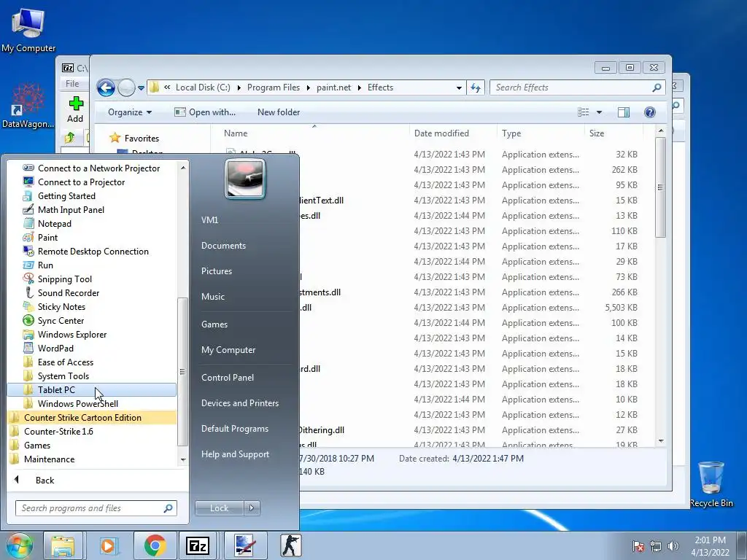Click scroll down arrow in Explorer list

coord(661,441)
